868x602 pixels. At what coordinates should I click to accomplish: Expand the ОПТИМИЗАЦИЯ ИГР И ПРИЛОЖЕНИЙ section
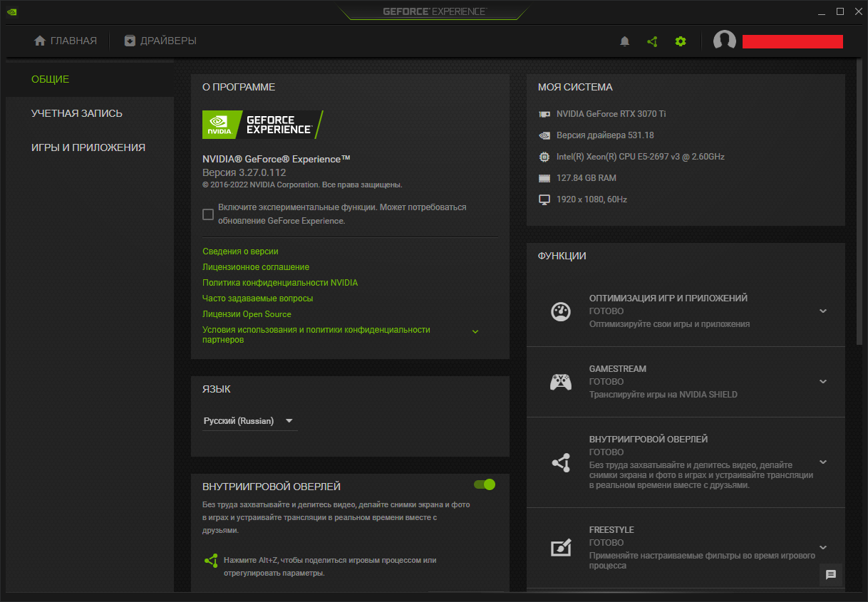(823, 311)
